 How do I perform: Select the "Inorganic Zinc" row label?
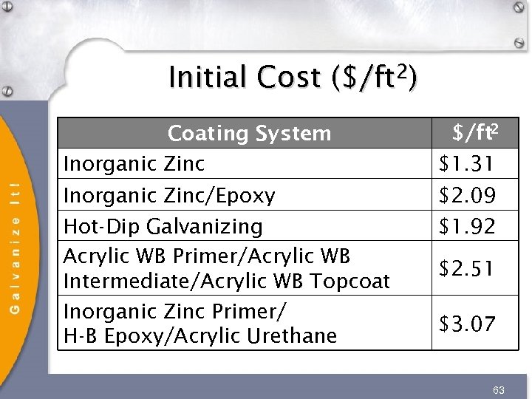click(x=134, y=163)
